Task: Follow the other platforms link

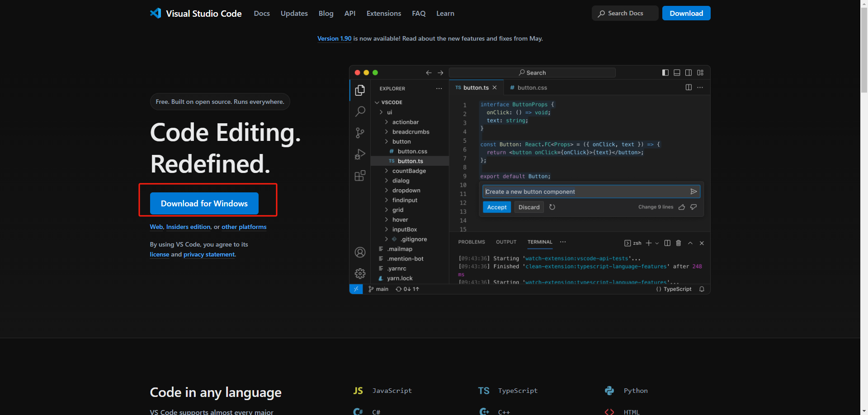Action: click(244, 227)
